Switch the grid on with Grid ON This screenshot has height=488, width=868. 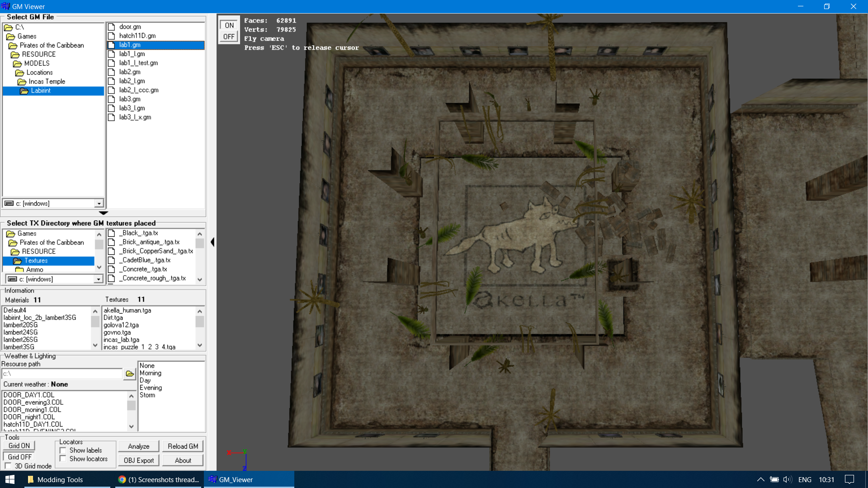(19, 446)
